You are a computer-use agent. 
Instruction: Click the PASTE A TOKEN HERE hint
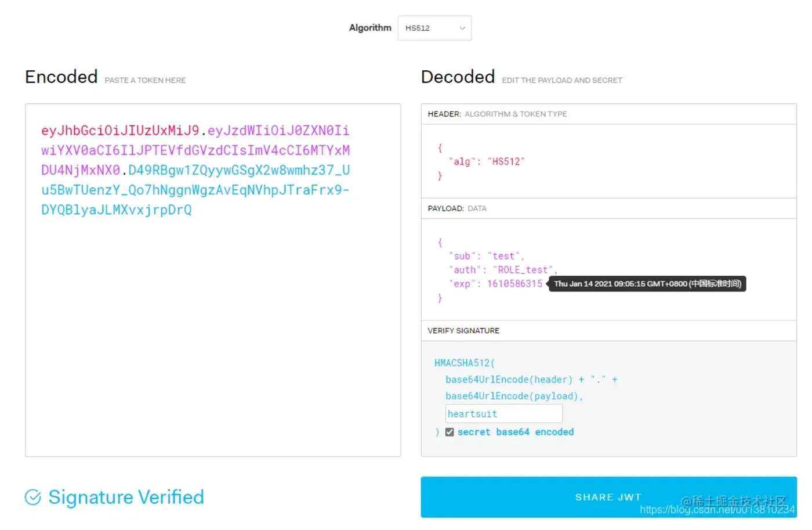coord(145,80)
